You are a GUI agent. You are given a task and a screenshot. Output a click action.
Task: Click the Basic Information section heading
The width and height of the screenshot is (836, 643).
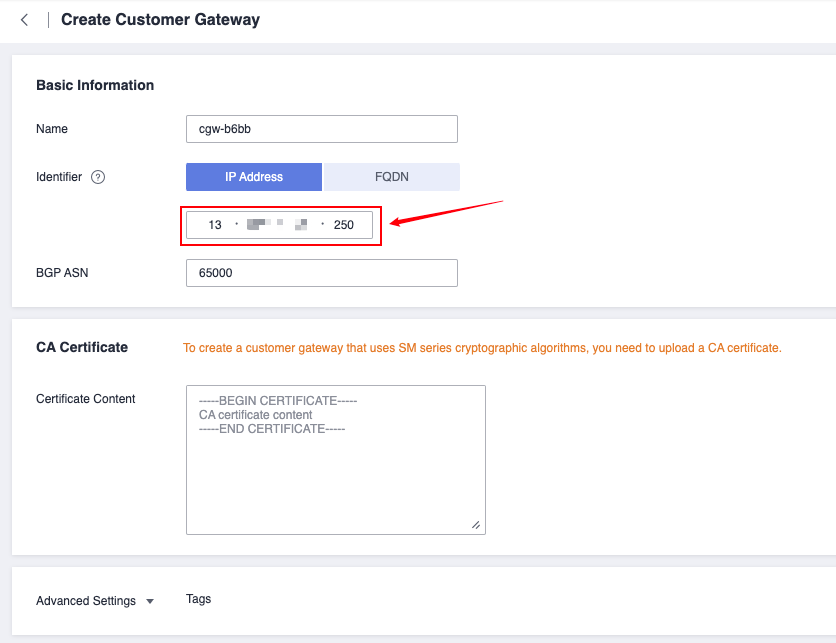tap(95, 85)
